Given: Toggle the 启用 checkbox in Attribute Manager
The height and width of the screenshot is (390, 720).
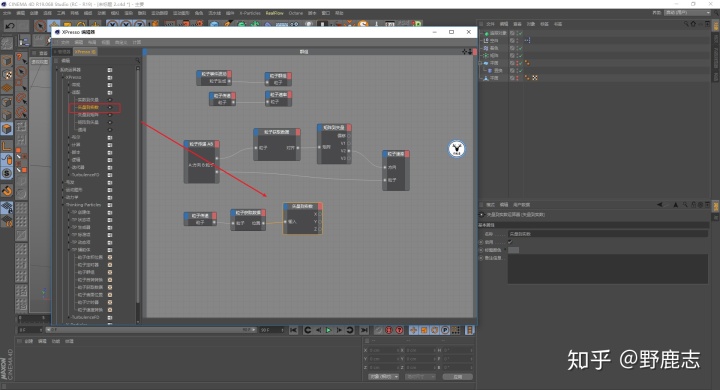Looking at the screenshot, I should coord(510,242).
